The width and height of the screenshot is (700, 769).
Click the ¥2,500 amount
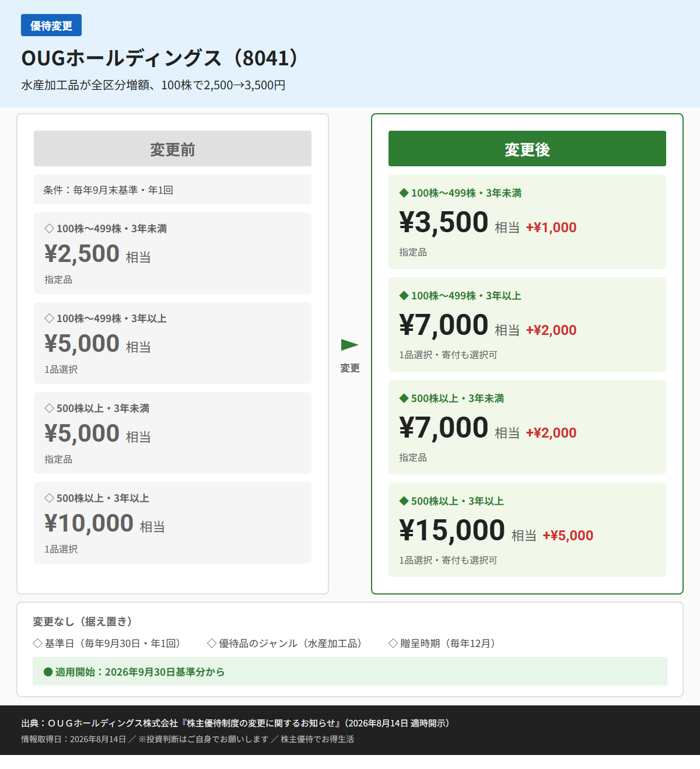[82, 254]
